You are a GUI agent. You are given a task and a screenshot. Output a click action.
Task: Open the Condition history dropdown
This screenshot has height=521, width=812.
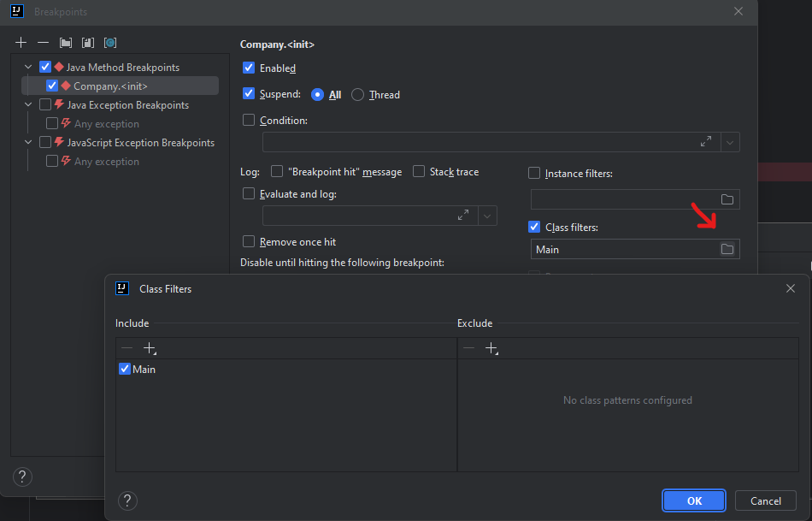[x=730, y=142]
